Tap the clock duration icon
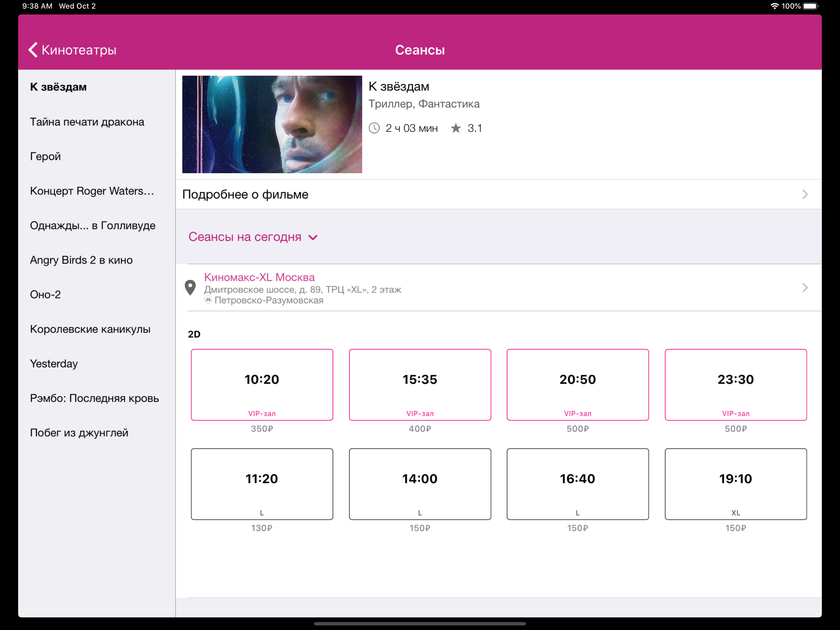Image resolution: width=840 pixels, height=630 pixels. 374,128
